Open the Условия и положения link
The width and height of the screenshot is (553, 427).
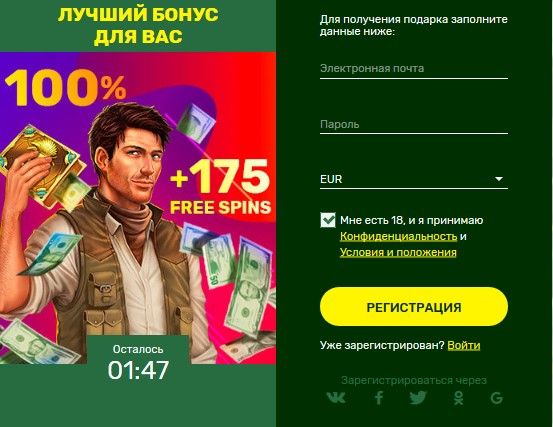(398, 252)
